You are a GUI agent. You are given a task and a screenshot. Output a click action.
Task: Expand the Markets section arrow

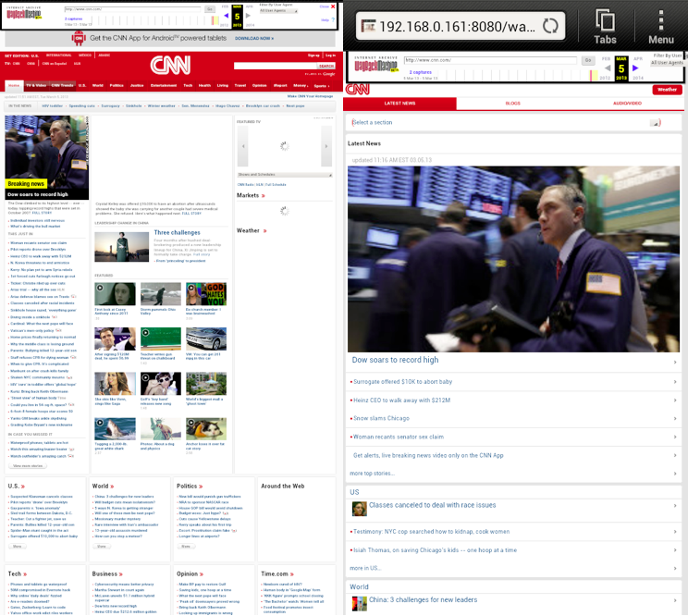point(264,196)
